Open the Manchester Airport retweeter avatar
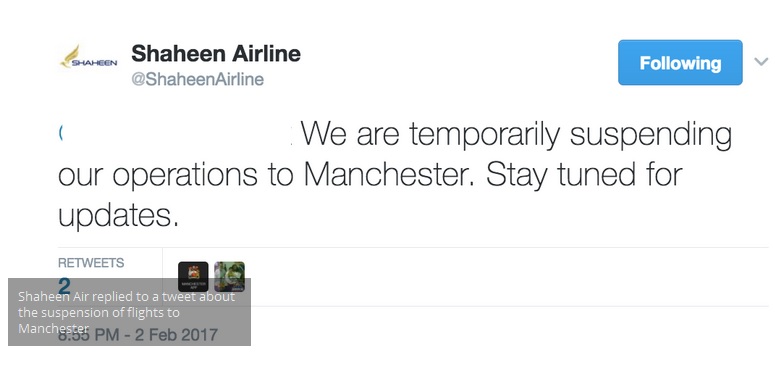 point(193,277)
